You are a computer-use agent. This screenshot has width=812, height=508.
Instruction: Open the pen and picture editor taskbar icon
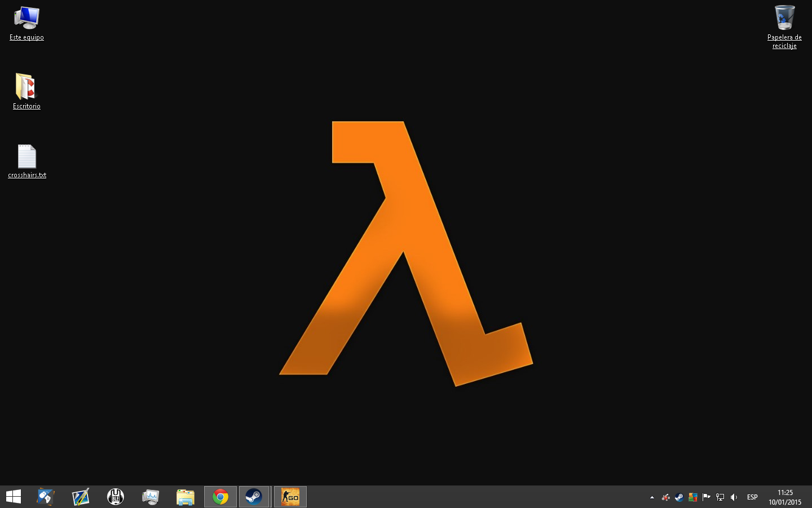pos(81,497)
